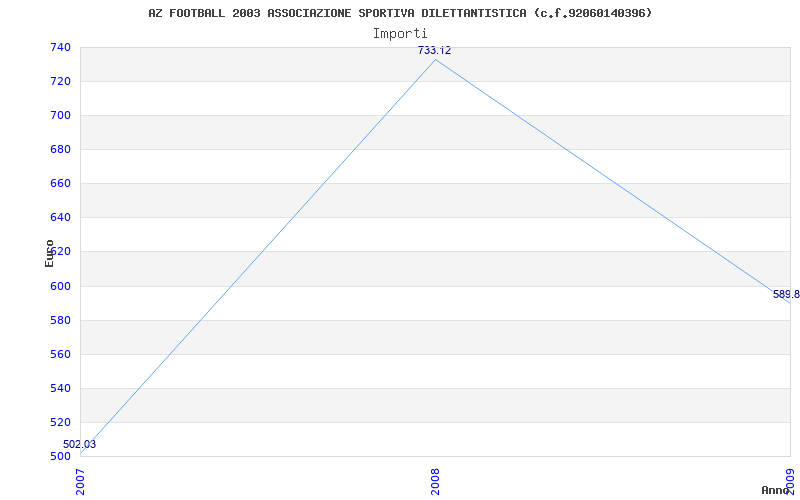Click the 700 y-axis value
Screen dimensions: 800x500
[x=60, y=116]
